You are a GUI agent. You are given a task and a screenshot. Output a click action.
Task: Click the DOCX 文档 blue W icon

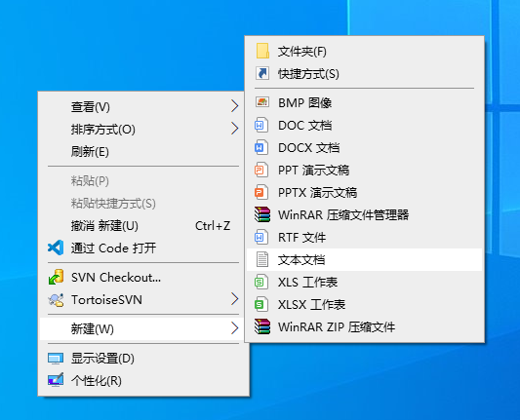pos(261,148)
